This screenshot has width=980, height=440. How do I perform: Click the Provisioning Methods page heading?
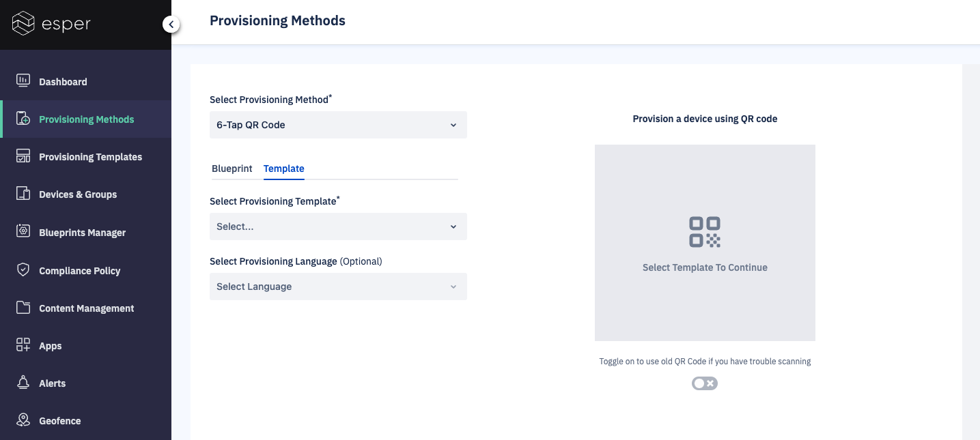pyautogui.click(x=277, y=20)
